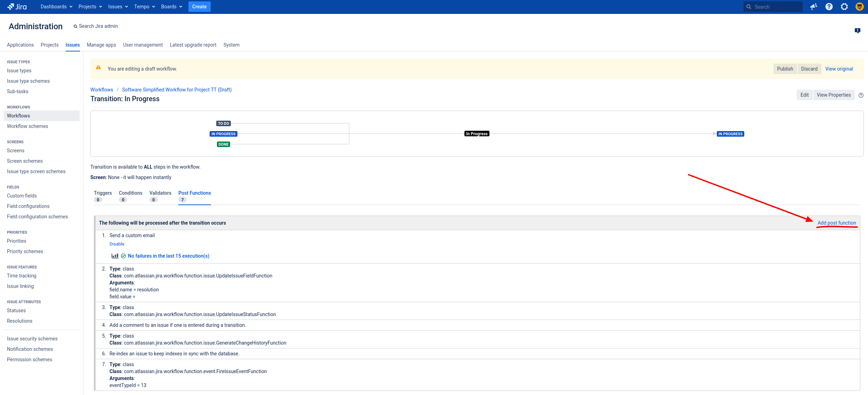Image resolution: width=868 pixels, height=395 pixels.
Task: Switch to the Validators tab
Action: [x=160, y=193]
